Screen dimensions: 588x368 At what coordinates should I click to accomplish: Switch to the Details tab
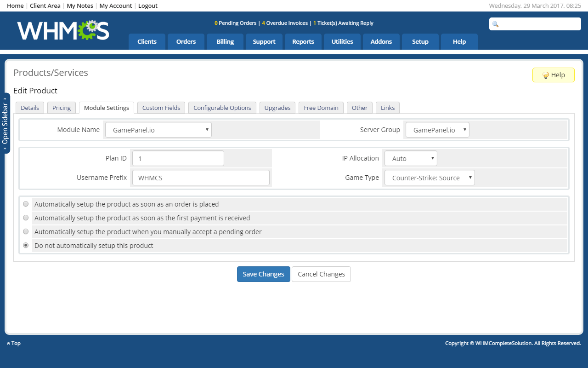pos(30,108)
